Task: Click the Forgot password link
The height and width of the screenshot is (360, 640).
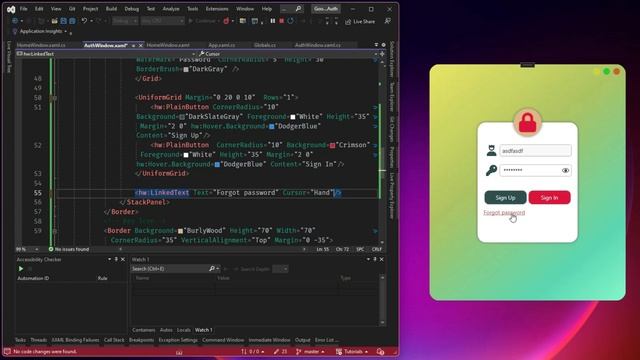Action: pyautogui.click(x=504, y=213)
